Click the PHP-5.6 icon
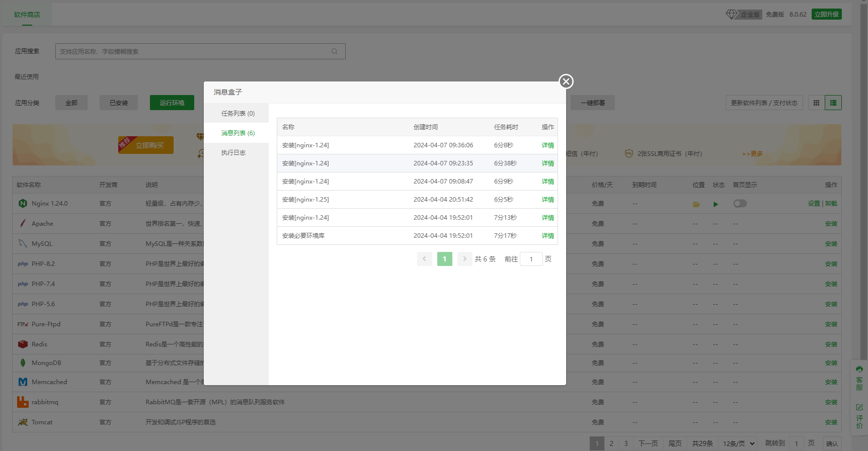The image size is (868, 451). (23, 304)
